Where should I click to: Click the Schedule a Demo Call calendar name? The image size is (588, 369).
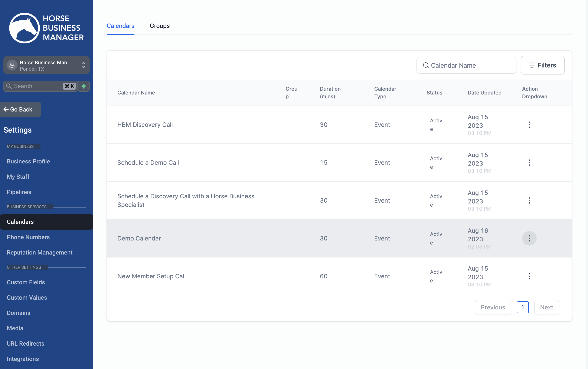[148, 162]
